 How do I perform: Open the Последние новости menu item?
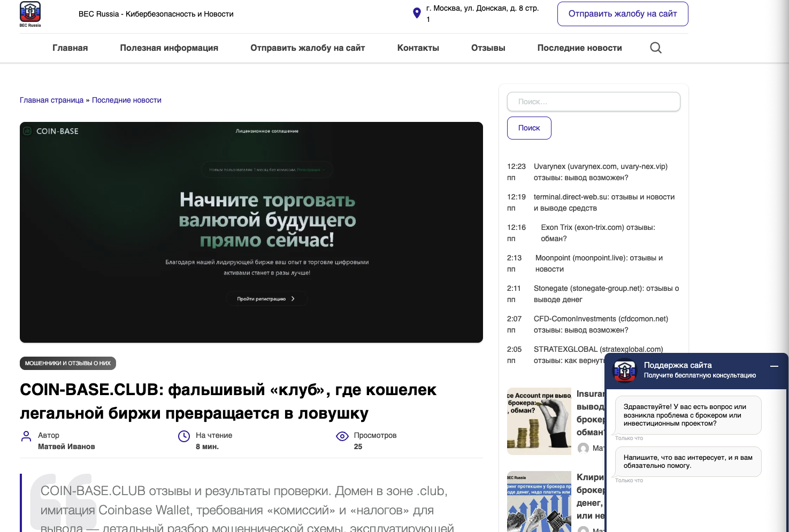pyautogui.click(x=580, y=48)
